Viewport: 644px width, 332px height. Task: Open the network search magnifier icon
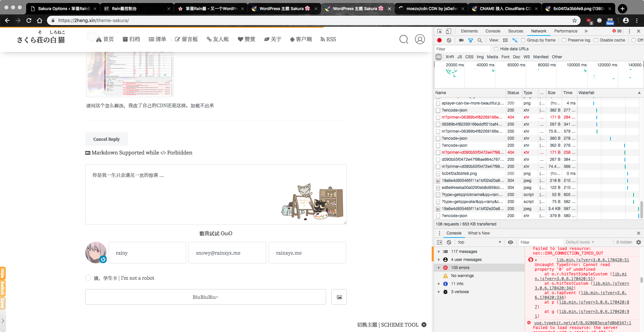click(x=480, y=40)
